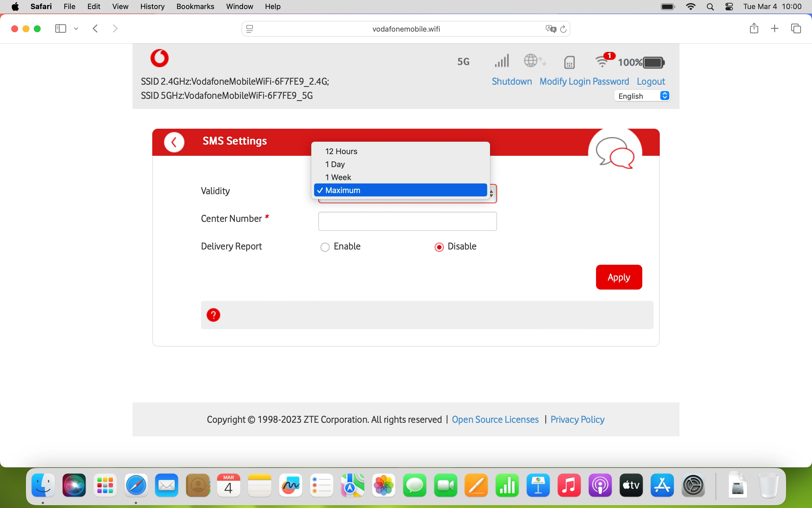
Task: Open the View menu
Action: pos(120,7)
